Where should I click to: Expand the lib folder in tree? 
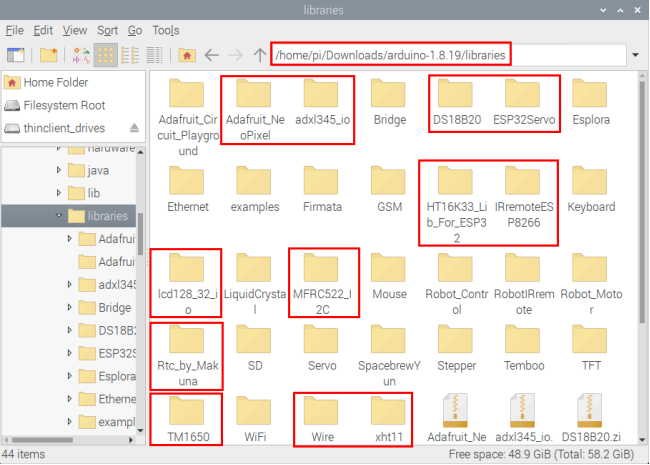click(x=58, y=193)
